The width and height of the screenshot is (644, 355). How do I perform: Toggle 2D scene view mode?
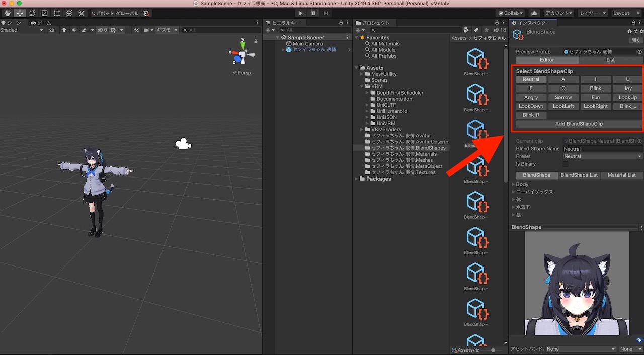pos(52,30)
